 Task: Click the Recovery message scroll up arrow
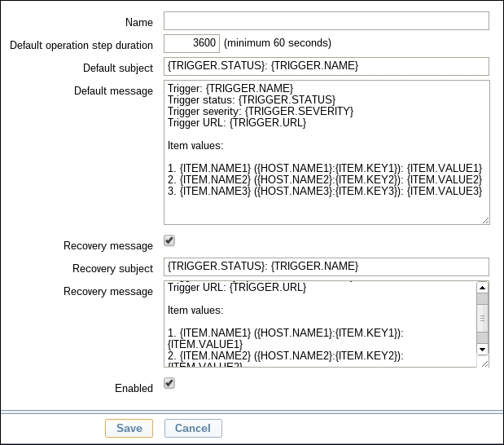(x=481, y=288)
